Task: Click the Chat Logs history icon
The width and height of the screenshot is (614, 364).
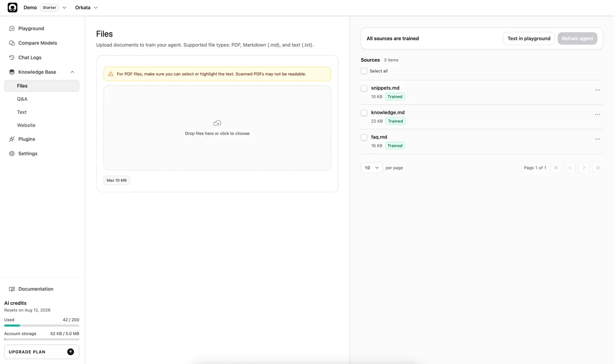Action: click(12, 58)
